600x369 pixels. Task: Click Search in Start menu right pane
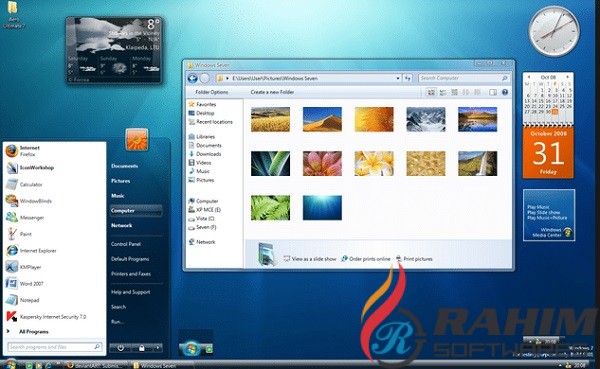click(x=118, y=307)
